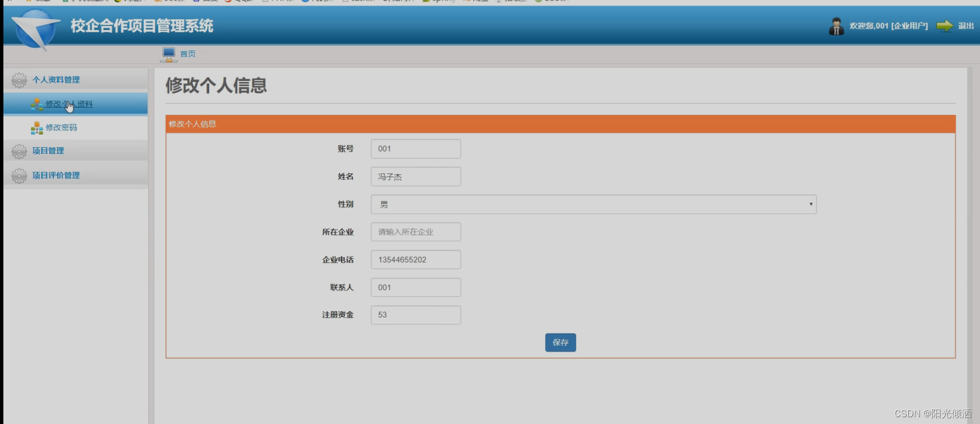Click the computer icon beside 首页
980x424 pixels.
[x=169, y=54]
